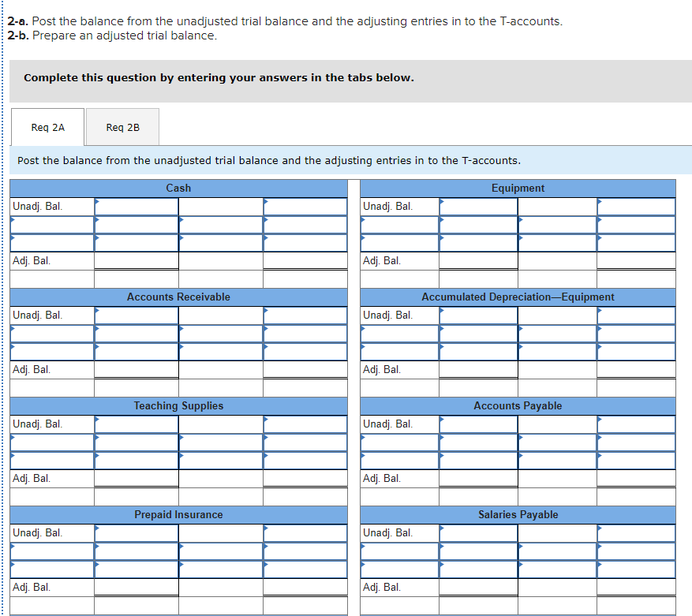This screenshot has width=692, height=616.
Task: Click the Equipment T-account header
Action: point(518,188)
